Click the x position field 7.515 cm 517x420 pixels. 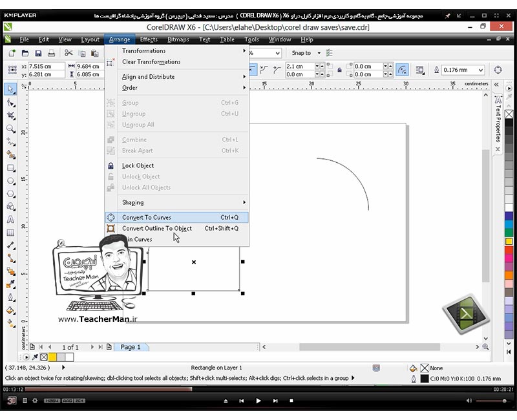[46, 67]
